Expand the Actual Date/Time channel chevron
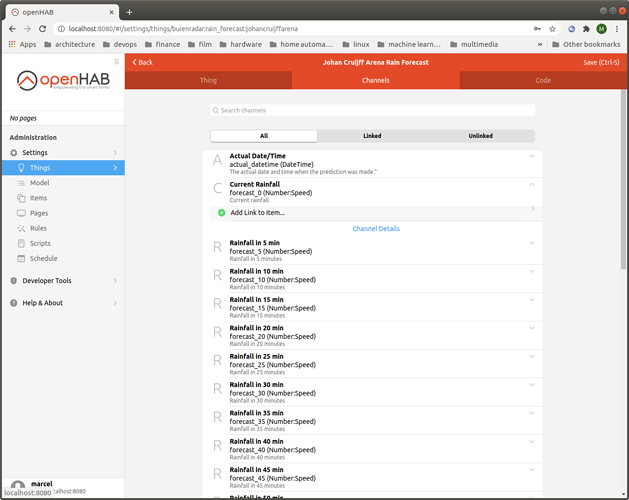Screen dimensions: 629x500 click(532, 156)
